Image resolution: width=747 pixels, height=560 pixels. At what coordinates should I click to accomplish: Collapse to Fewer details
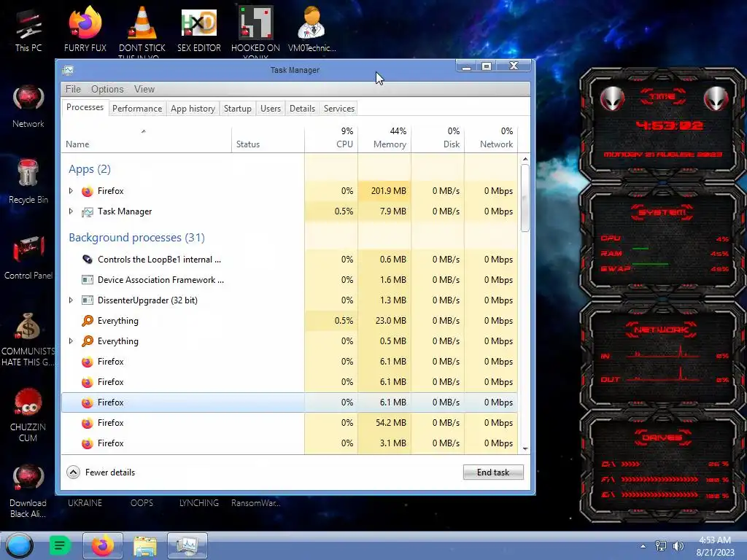[x=101, y=472]
